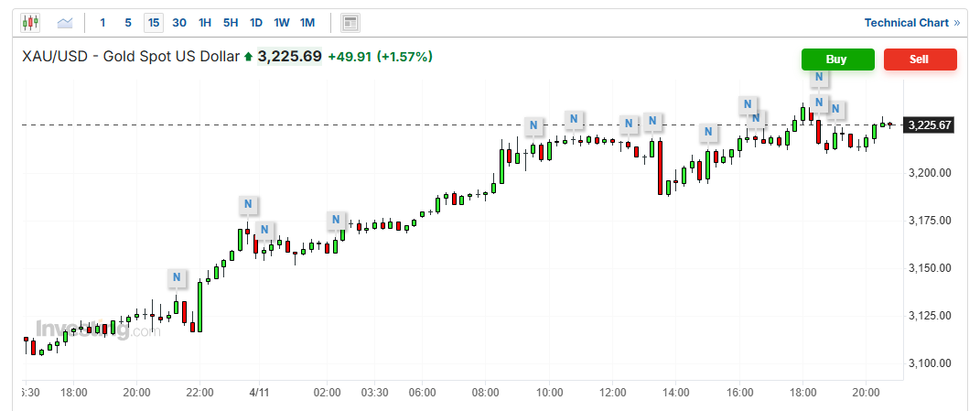Click the XAU/USD - Gold Spot US Dollar title
980x411 pixels.
pyautogui.click(x=131, y=57)
